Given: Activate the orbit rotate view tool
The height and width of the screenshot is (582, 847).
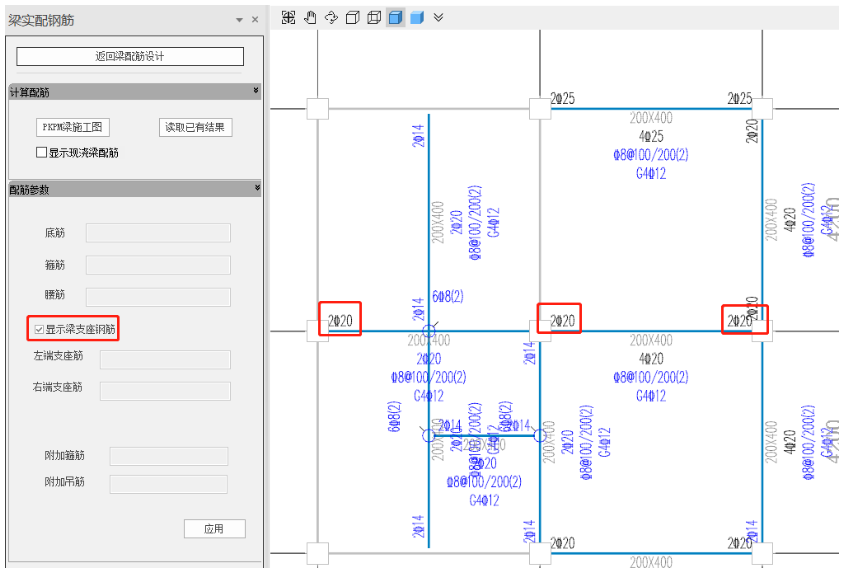Looking at the screenshot, I should click(x=331, y=18).
